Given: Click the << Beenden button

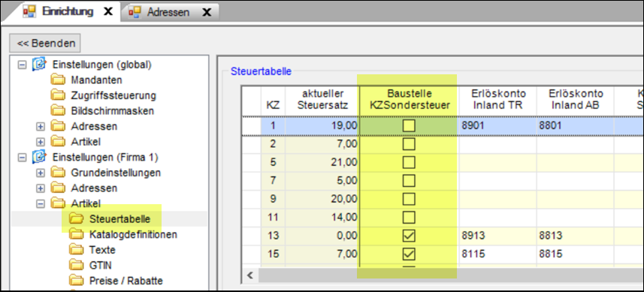Looking at the screenshot, I should coord(45,43).
